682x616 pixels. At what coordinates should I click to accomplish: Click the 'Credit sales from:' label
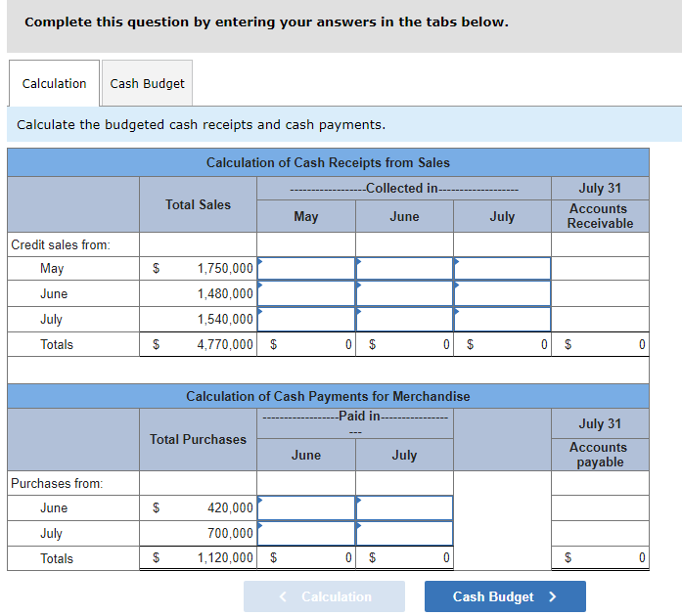pos(61,244)
